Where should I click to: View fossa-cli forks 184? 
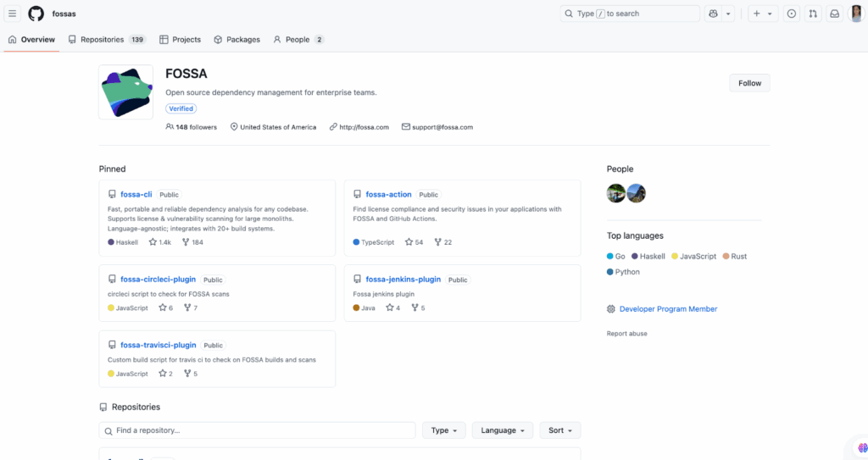[192, 242]
